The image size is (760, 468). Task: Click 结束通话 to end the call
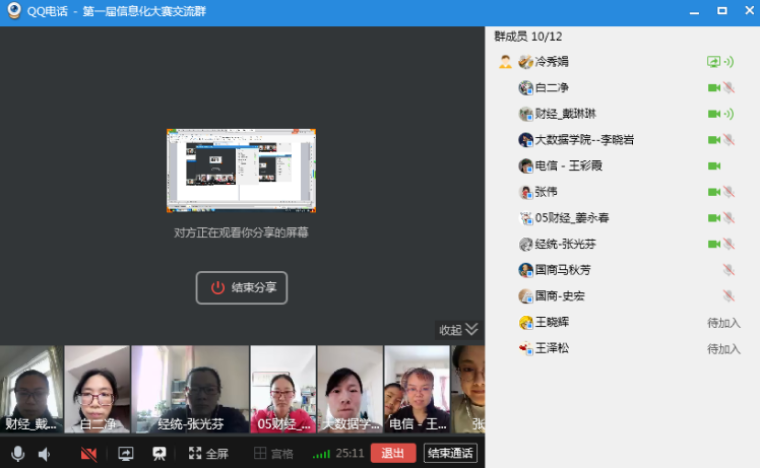[x=450, y=454]
